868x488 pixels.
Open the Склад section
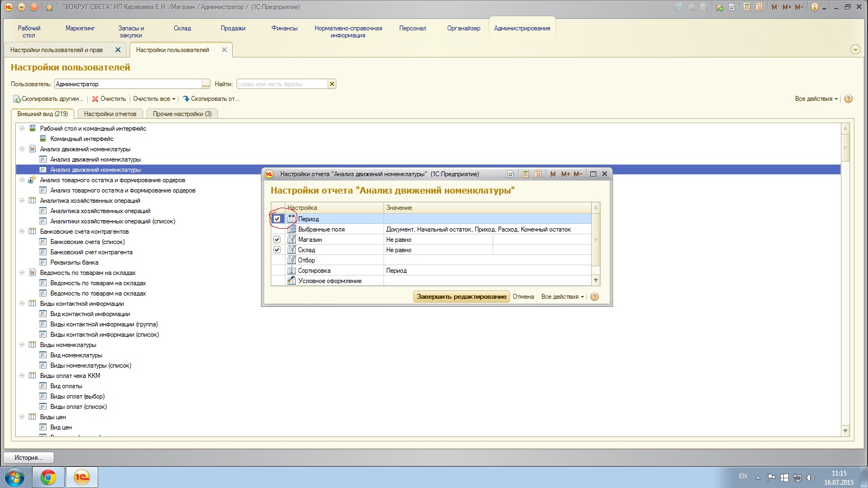coord(182,28)
